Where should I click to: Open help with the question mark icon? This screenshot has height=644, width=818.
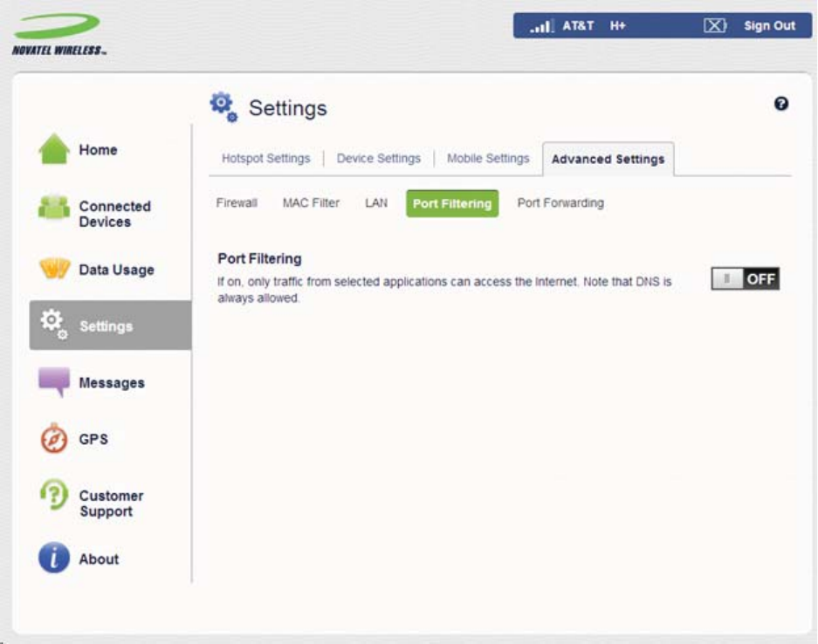(780, 104)
